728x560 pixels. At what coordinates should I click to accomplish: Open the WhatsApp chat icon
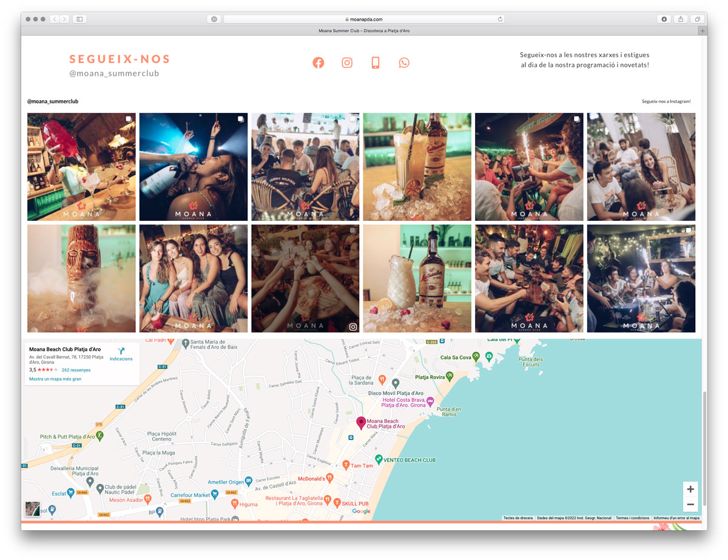[404, 62]
